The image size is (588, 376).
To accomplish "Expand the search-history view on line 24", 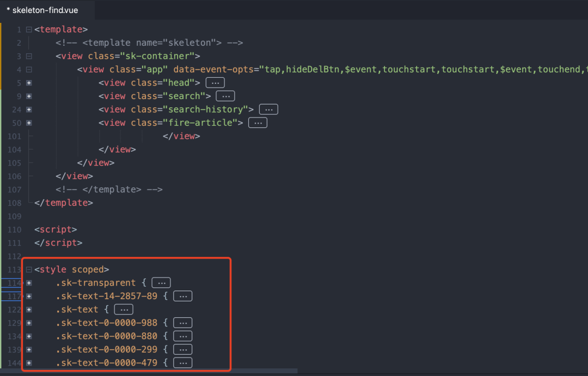I will (29, 109).
